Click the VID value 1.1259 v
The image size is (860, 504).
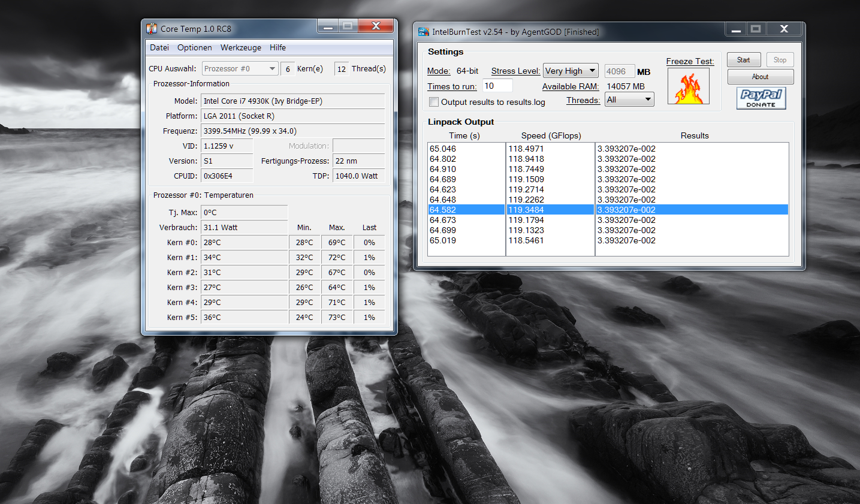click(227, 146)
